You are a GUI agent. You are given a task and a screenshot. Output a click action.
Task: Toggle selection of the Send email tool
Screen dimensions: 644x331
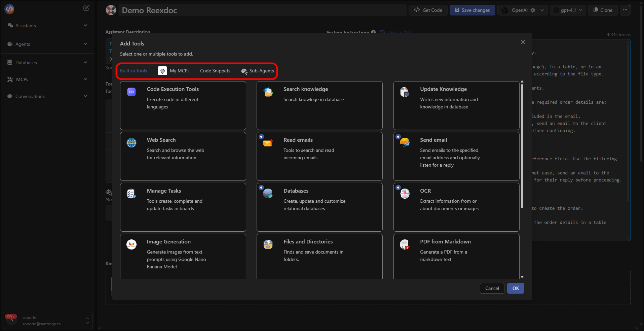click(456, 156)
